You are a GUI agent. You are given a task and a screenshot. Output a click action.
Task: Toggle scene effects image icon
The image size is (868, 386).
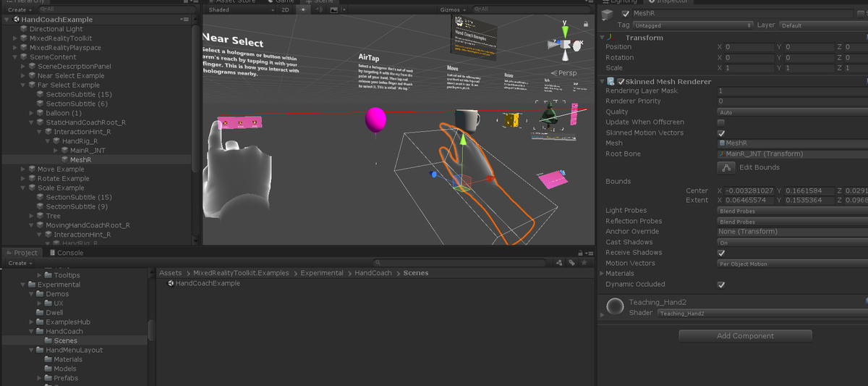334,10
